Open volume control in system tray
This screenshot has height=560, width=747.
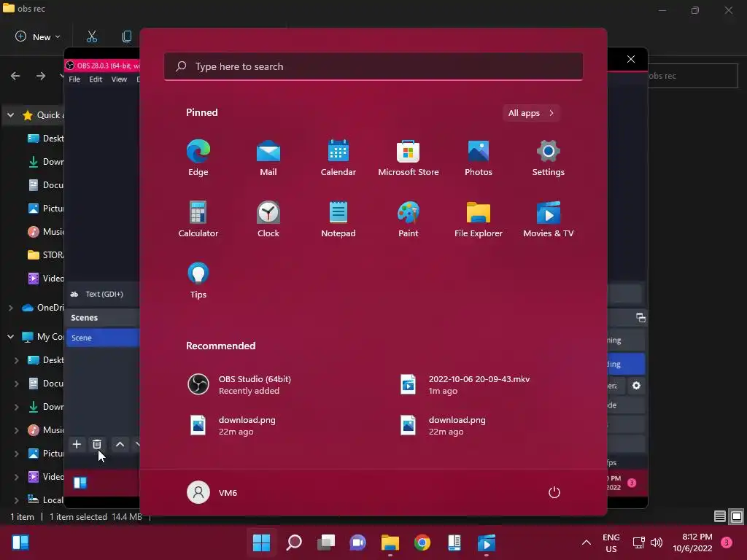[657, 542]
